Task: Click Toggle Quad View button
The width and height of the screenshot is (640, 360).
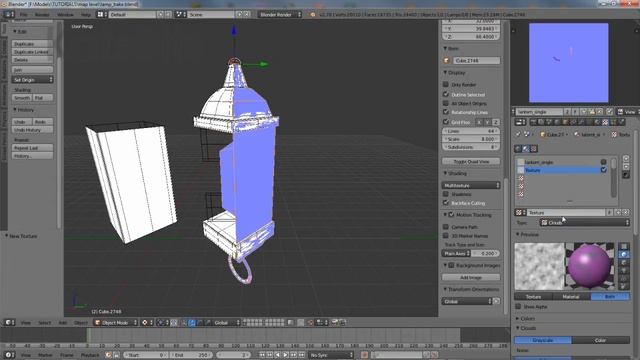Action: (x=471, y=162)
